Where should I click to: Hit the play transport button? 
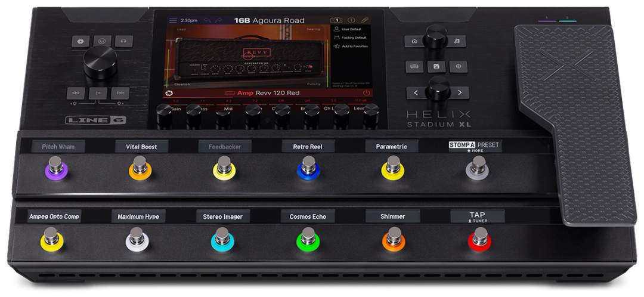(98, 93)
